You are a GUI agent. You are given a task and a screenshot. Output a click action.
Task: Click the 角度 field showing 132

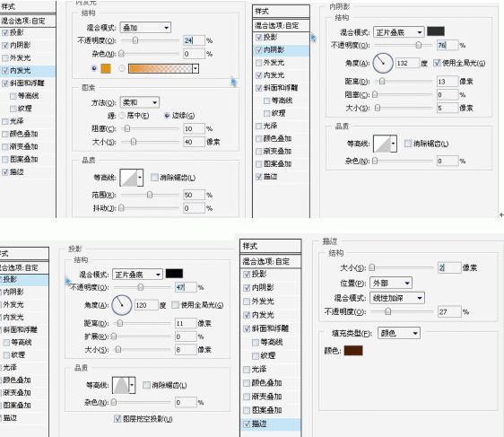pos(407,63)
